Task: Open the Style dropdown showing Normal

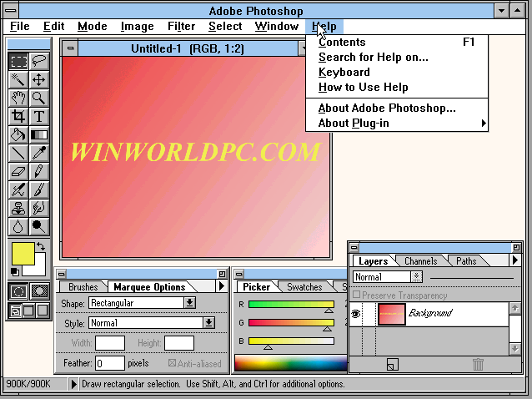Action: pyautogui.click(x=208, y=322)
